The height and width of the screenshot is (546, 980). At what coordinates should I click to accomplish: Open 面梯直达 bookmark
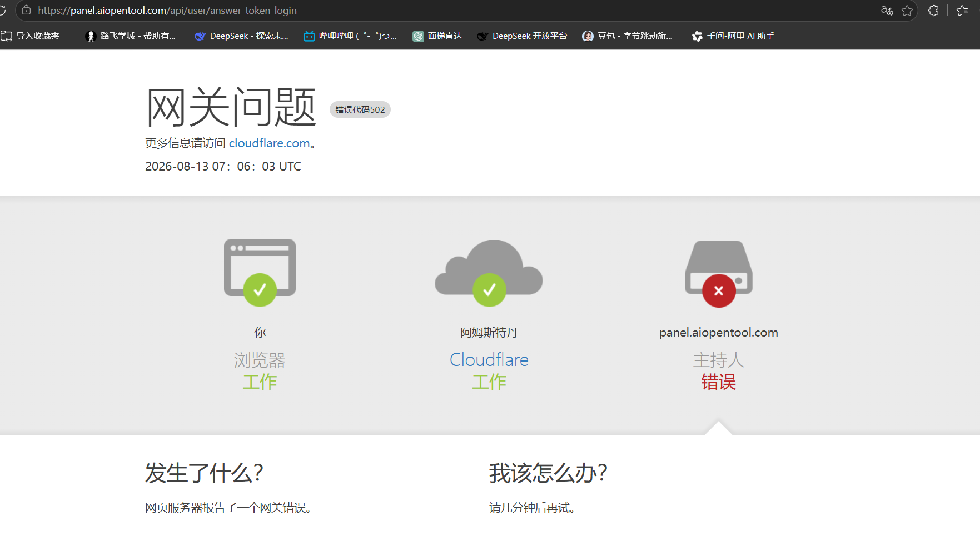click(x=438, y=36)
